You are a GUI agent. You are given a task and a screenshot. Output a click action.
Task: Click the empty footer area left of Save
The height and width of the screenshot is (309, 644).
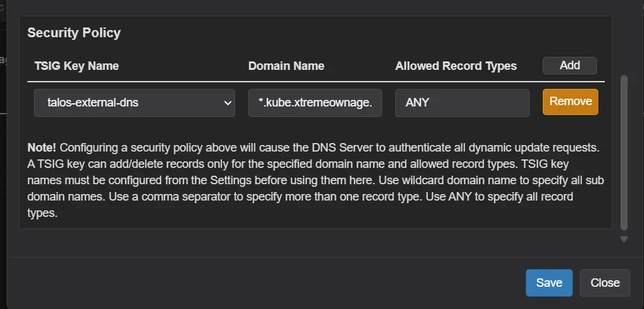[261, 283]
